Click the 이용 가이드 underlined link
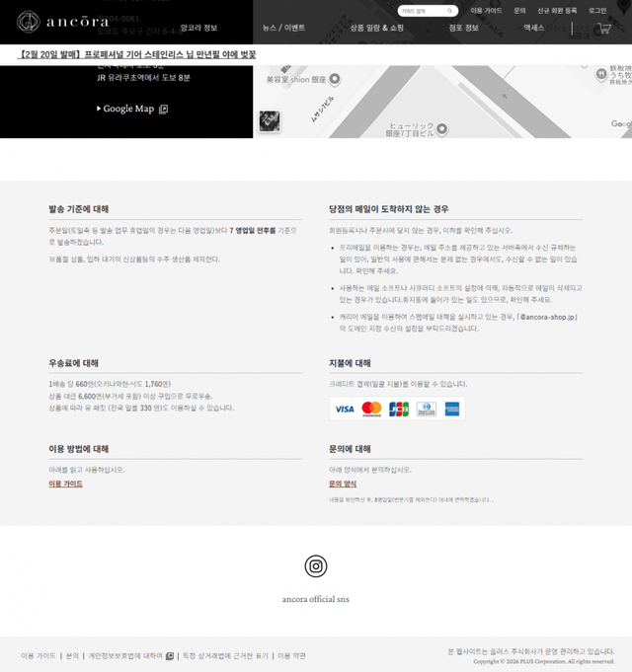 click(x=65, y=484)
